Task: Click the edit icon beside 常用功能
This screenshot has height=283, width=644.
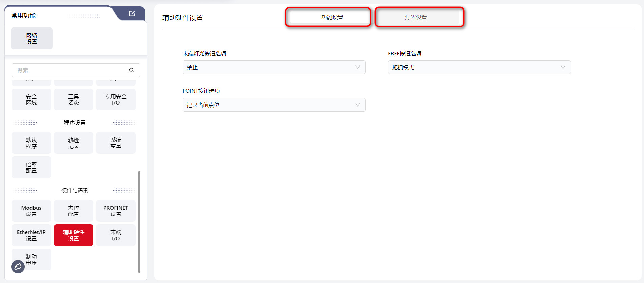Action: (x=132, y=14)
